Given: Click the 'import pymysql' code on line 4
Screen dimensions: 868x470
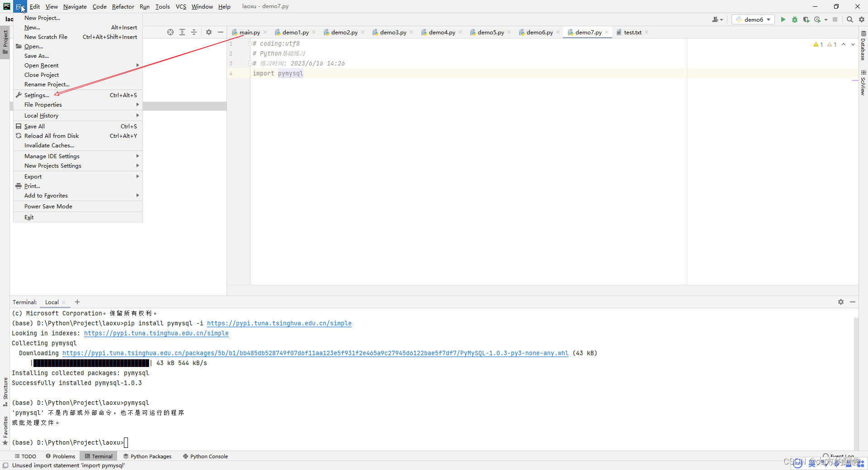Looking at the screenshot, I should pos(278,74).
